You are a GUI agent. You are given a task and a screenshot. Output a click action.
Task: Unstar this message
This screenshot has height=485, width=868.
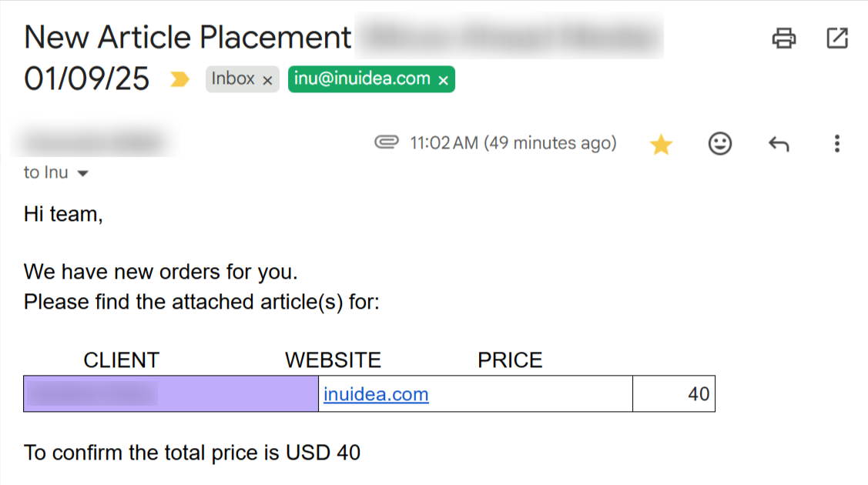tap(661, 144)
